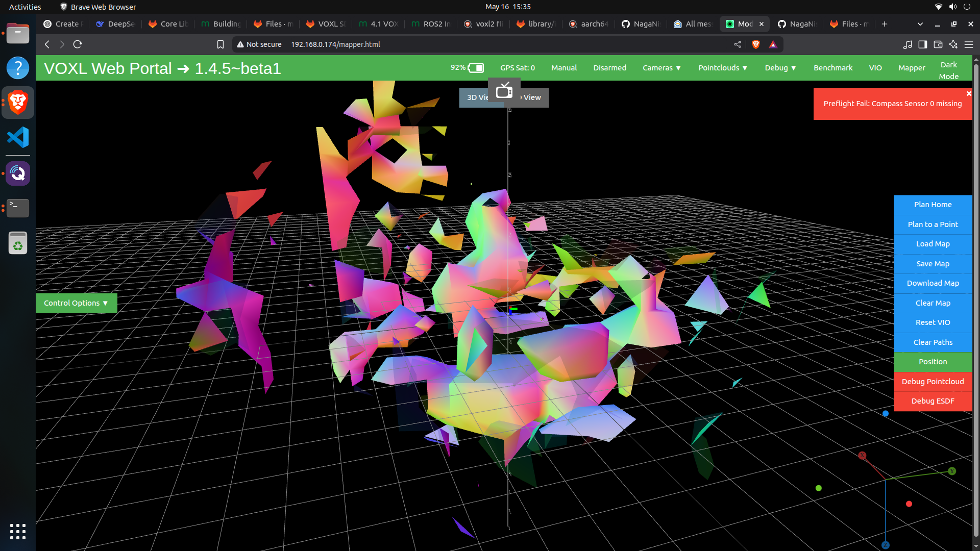Open Leo AI sparkle icon
This screenshot has height=551, width=980.
tap(953, 44)
